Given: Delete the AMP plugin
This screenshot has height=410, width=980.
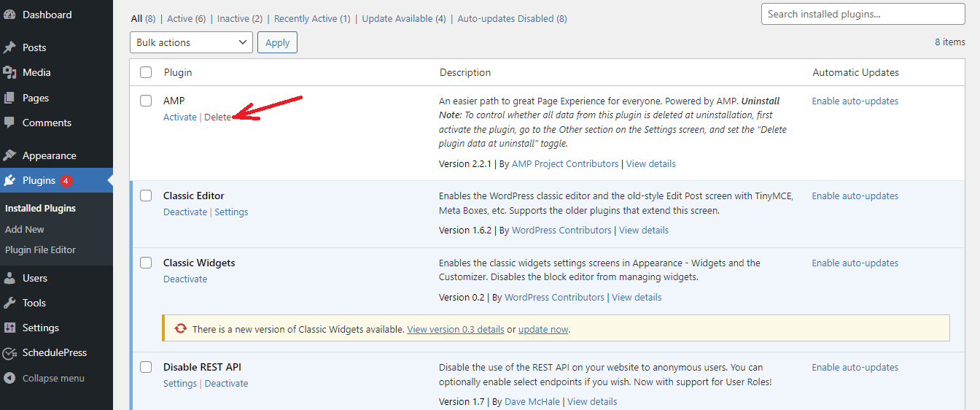Looking at the screenshot, I should 217,117.
